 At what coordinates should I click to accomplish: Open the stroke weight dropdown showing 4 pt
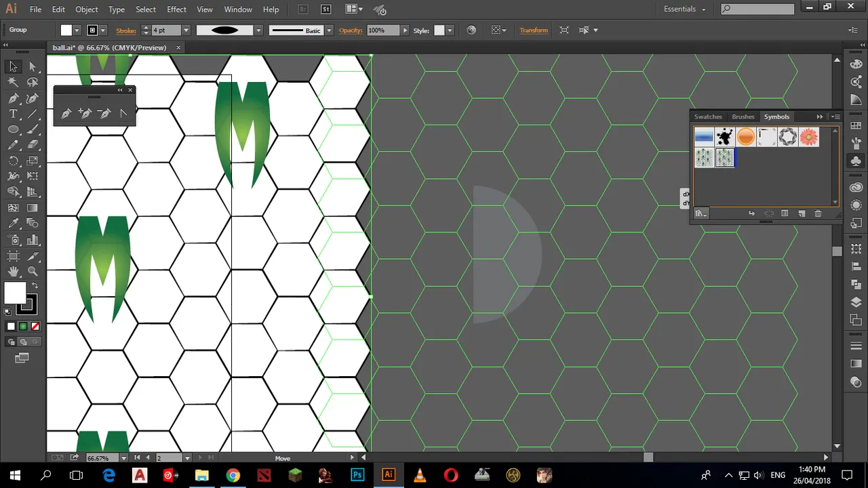point(187,30)
